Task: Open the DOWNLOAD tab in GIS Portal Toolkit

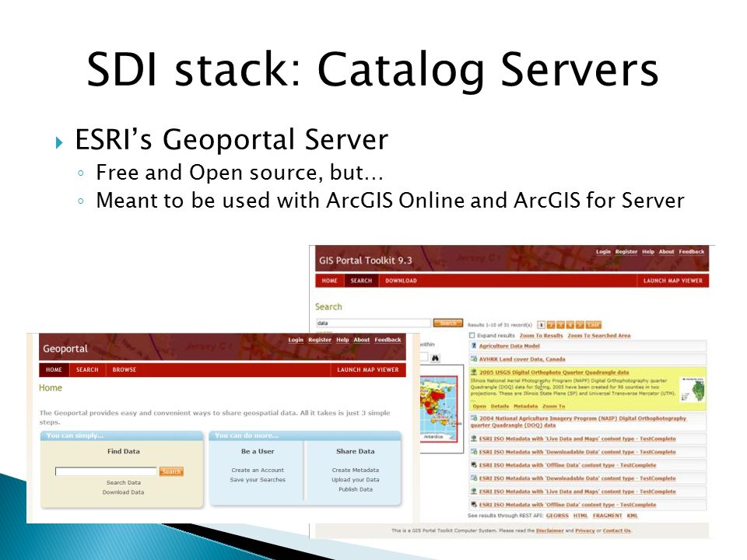Action: coord(402,281)
